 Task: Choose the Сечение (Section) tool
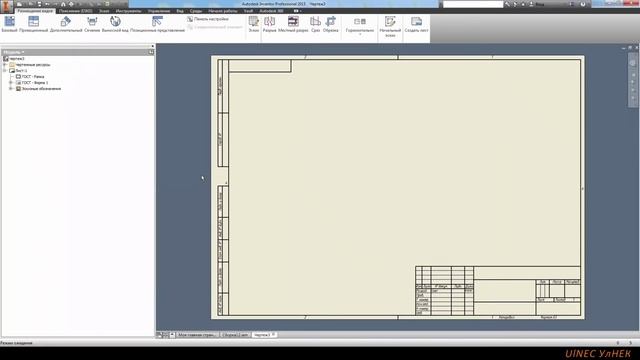[92, 24]
